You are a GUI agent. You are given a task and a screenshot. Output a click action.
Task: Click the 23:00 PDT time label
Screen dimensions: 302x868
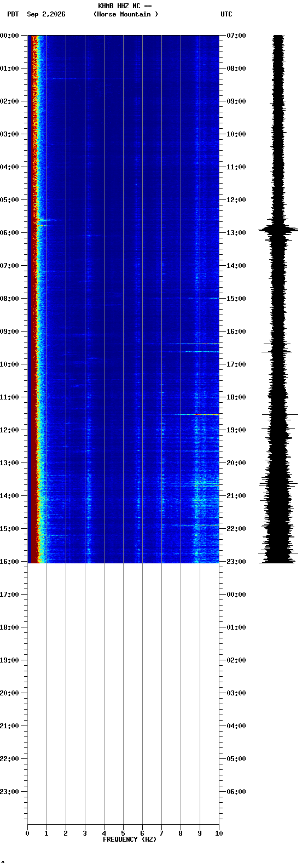pos(9,792)
